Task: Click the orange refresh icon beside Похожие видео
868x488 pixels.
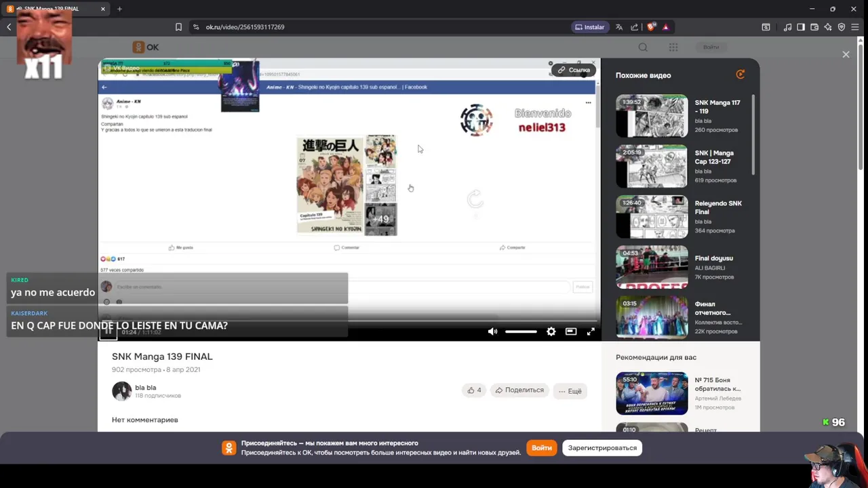Action: 740,75
